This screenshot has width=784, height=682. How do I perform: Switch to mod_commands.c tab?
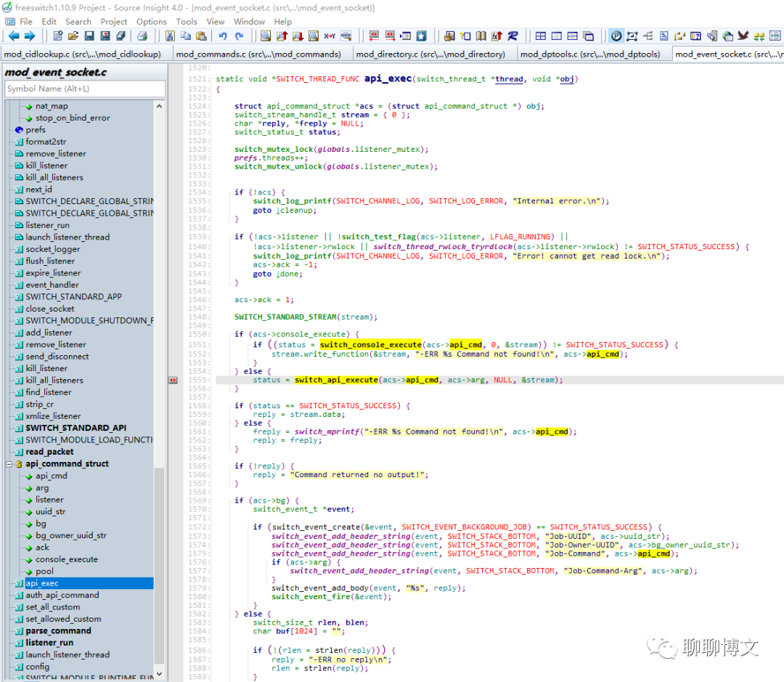click(258, 54)
